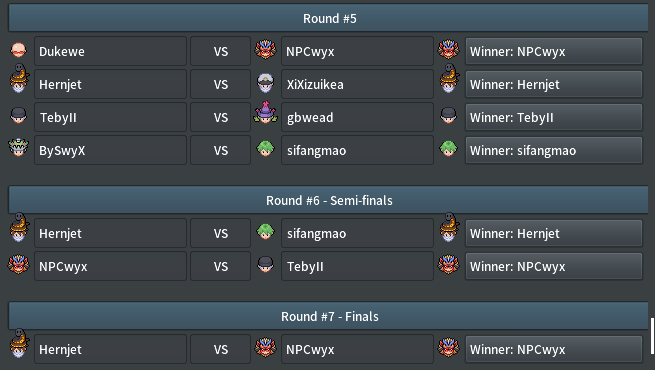Click the Winner: NPCwyx result in Finals

[x=553, y=350]
